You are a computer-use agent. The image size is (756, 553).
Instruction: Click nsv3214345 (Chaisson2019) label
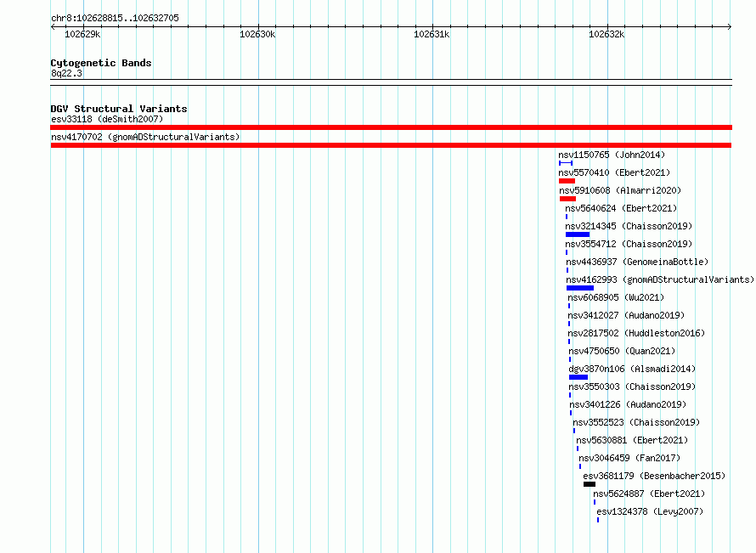pos(629,226)
